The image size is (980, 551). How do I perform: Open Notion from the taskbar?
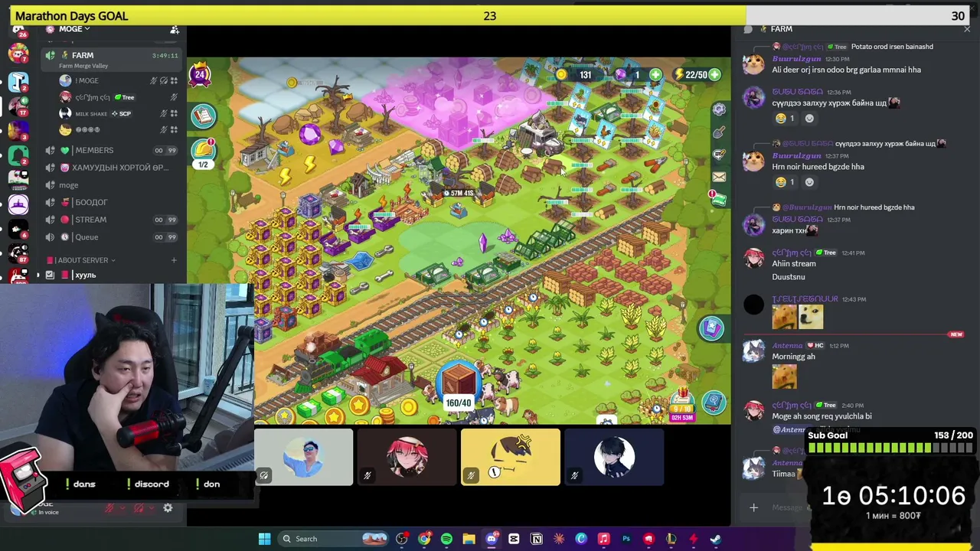coord(536,539)
